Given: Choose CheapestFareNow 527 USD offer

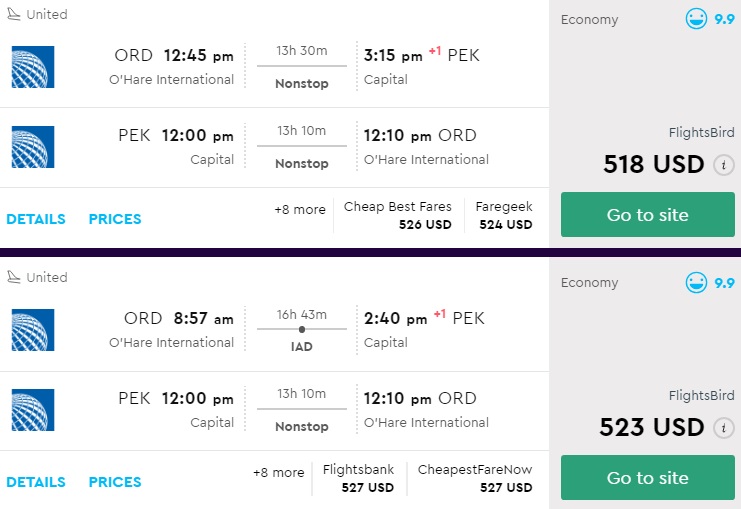Looking at the screenshot, I should tap(475, 478).
